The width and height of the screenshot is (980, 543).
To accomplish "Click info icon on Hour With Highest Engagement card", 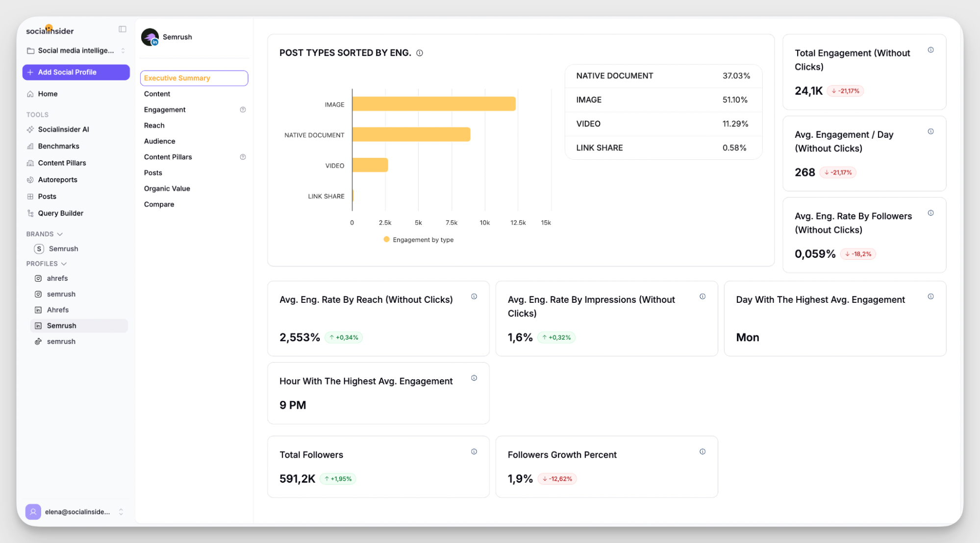I will tap(474, 378).
